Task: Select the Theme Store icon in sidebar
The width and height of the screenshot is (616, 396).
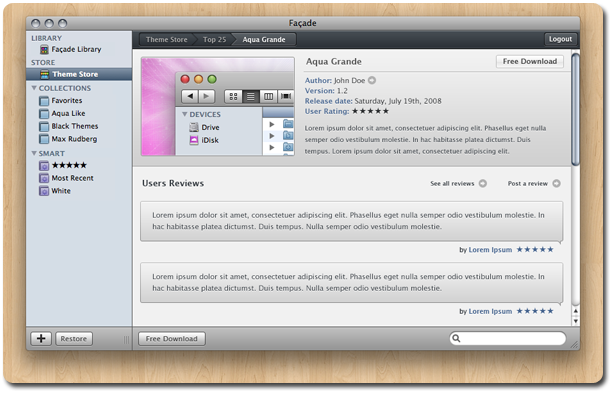Action: point(44,74)
